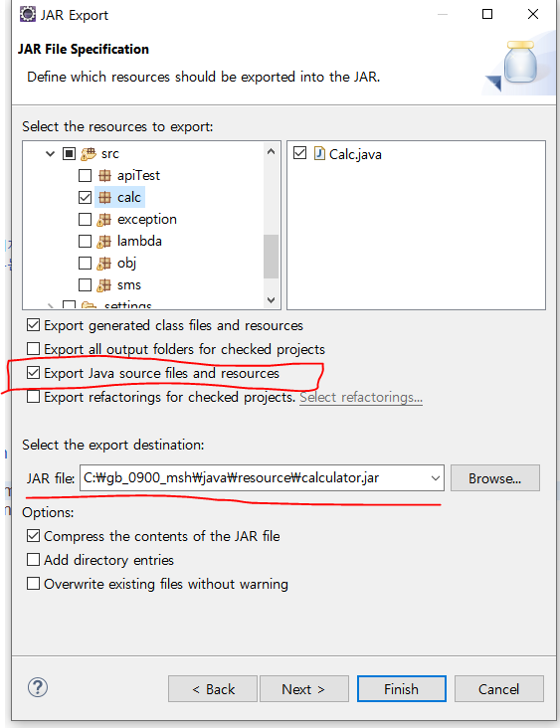
Task: Check the exception package checkbox
Action: tap(85, 219)
